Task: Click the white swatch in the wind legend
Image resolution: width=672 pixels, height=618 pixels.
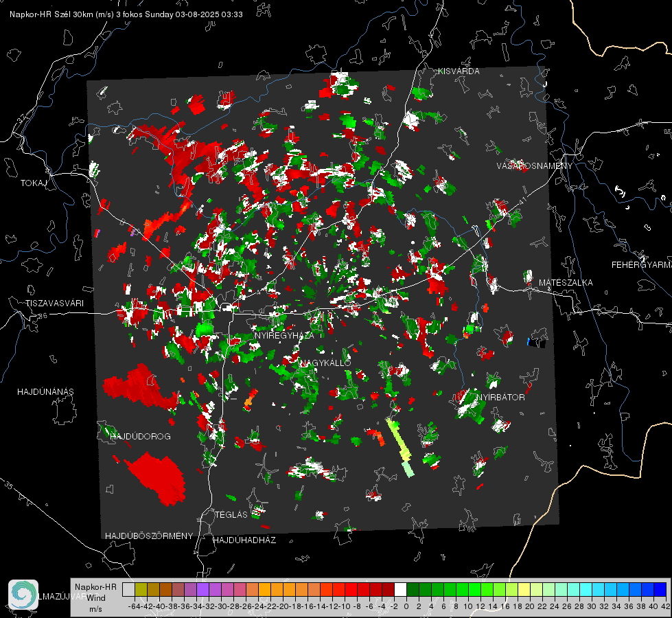Action: tap(400, 589)
